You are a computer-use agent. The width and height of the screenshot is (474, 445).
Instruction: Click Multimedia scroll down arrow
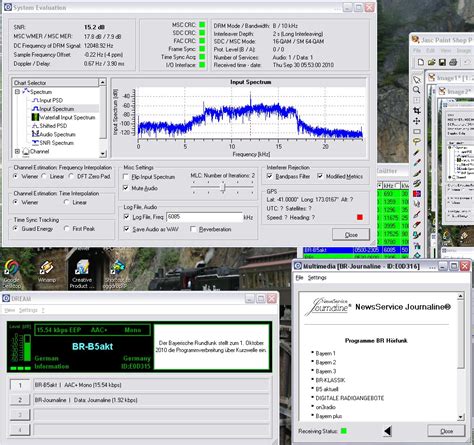point(460,417)
